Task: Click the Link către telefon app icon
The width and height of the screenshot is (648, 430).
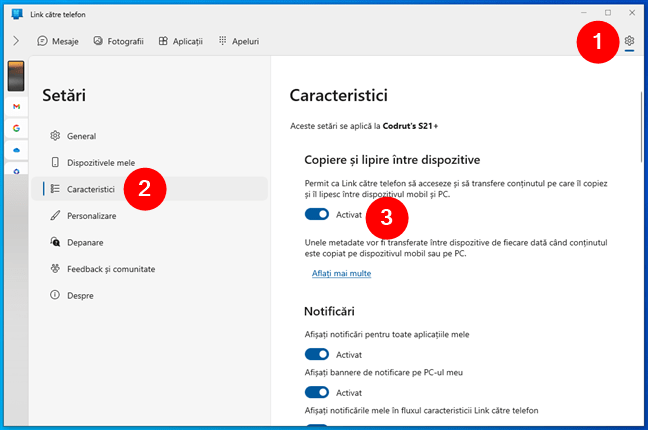Action: tap(17, 14)
